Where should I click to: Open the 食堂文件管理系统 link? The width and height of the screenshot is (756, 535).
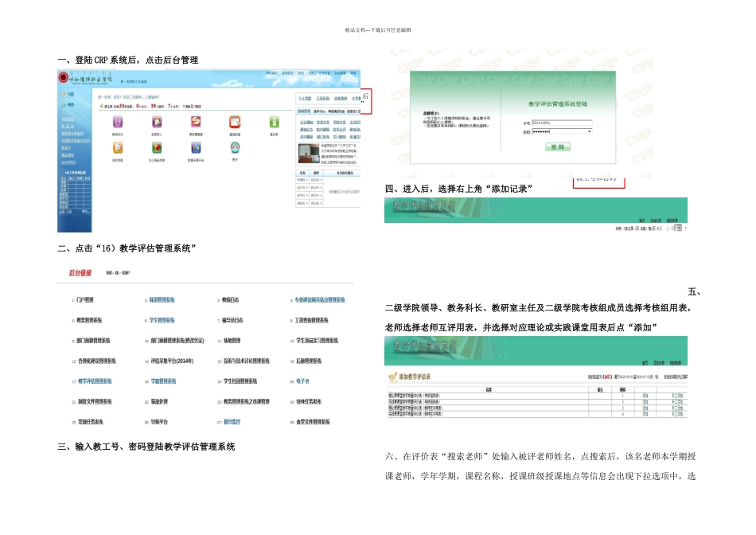coord(314,422)
